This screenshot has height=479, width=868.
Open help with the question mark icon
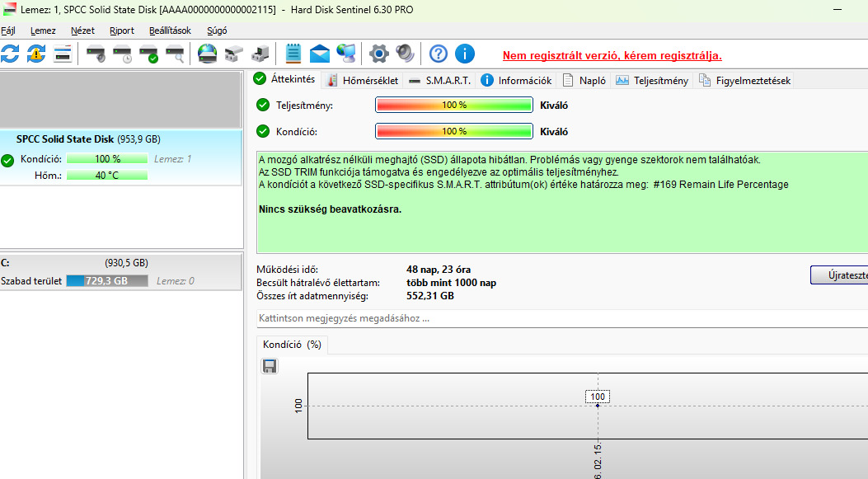[439, 54]
